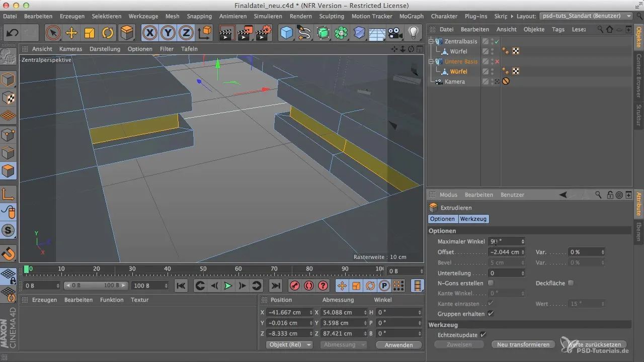The height and width of the screenshot is (362, 644).
Task: Jump to the start of animation
Action: (181, 286)
